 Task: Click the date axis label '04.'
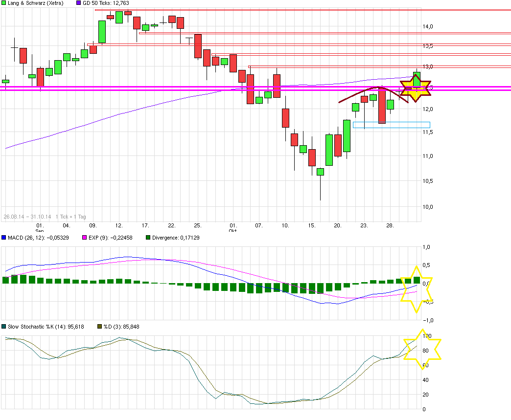66,225
